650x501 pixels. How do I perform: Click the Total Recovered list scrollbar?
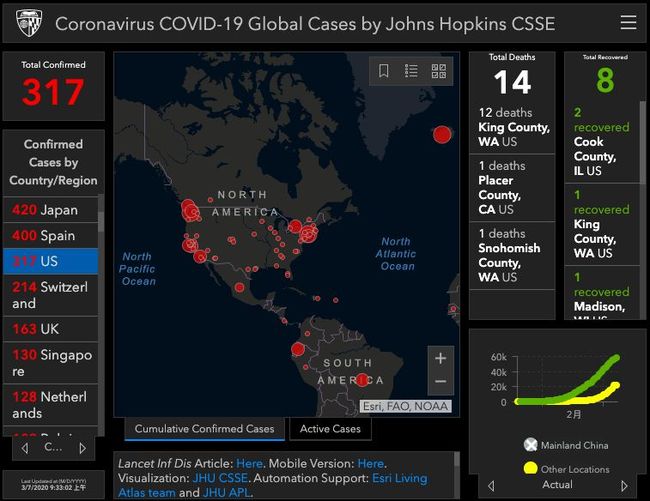[643, 143]
